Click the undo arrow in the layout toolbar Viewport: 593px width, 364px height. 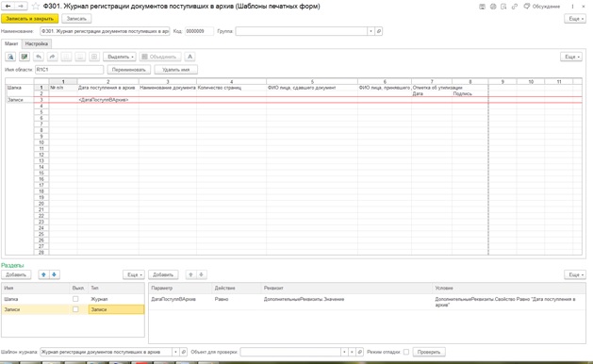pyautogui.click(x=39, y=57)
